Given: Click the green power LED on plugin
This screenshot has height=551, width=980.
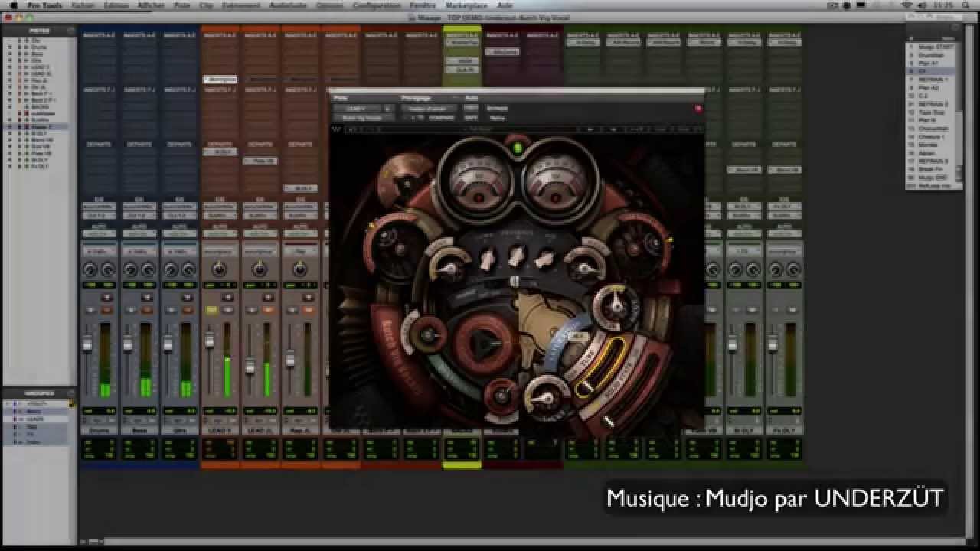Looking at the screenshot, I should click(518, 148).
